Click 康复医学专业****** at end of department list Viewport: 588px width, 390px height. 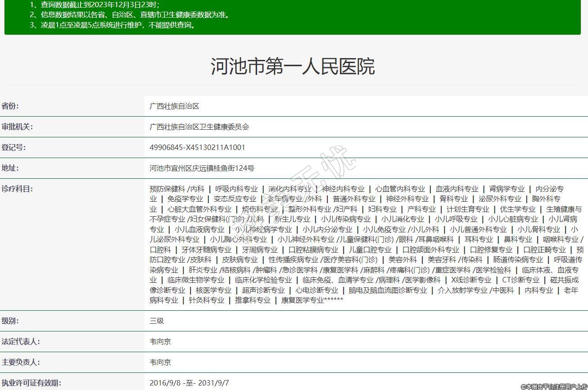tap(312, 300)
